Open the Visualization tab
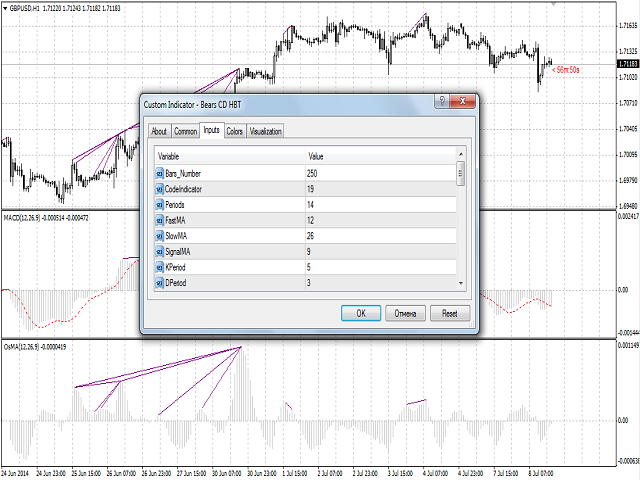The image size is (640, 480). pos(265,131)
